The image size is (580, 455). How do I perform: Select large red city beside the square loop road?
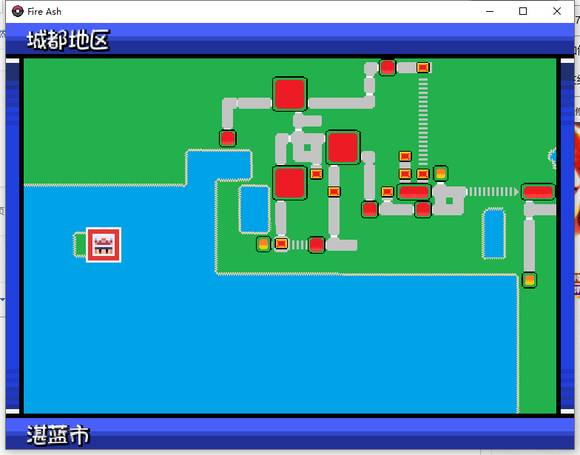(343, 147)
